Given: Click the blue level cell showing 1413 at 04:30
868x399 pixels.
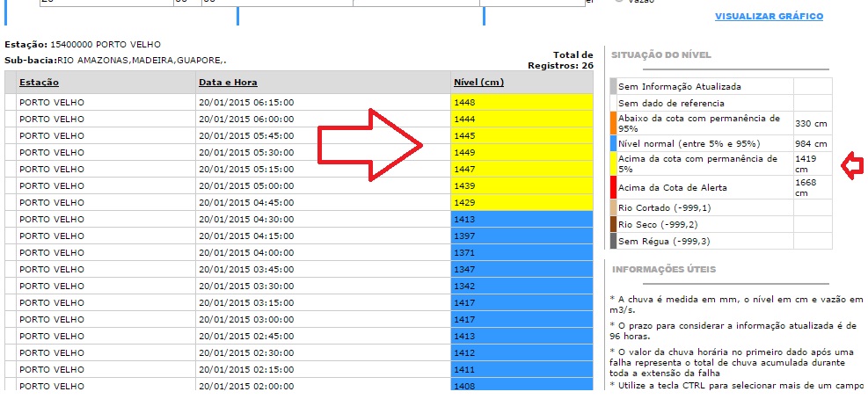Looking at the screenshot, I should click(522, 219).
